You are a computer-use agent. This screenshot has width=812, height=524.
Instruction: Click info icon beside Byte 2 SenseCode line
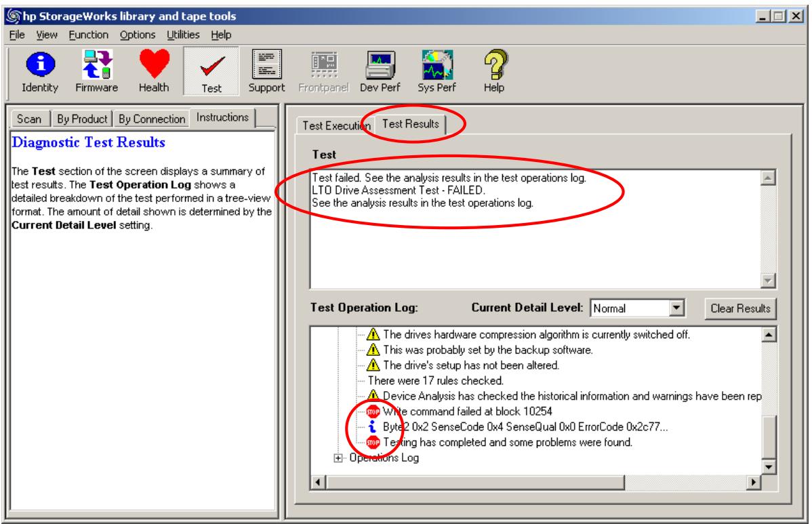click(372, 426)
